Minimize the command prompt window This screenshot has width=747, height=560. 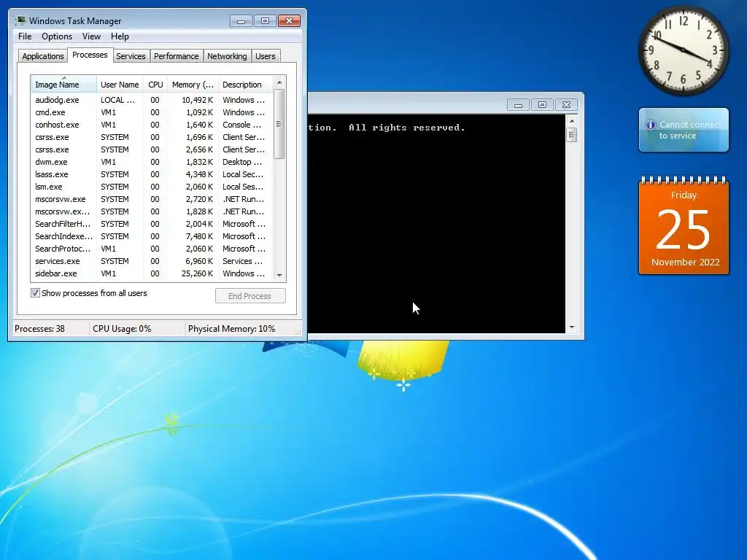[x=518, y=105]
